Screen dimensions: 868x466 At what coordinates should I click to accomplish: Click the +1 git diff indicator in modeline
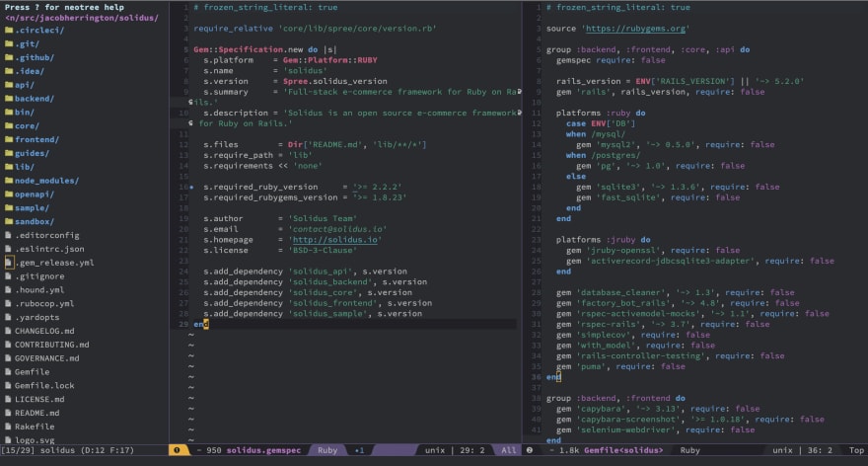359,450
